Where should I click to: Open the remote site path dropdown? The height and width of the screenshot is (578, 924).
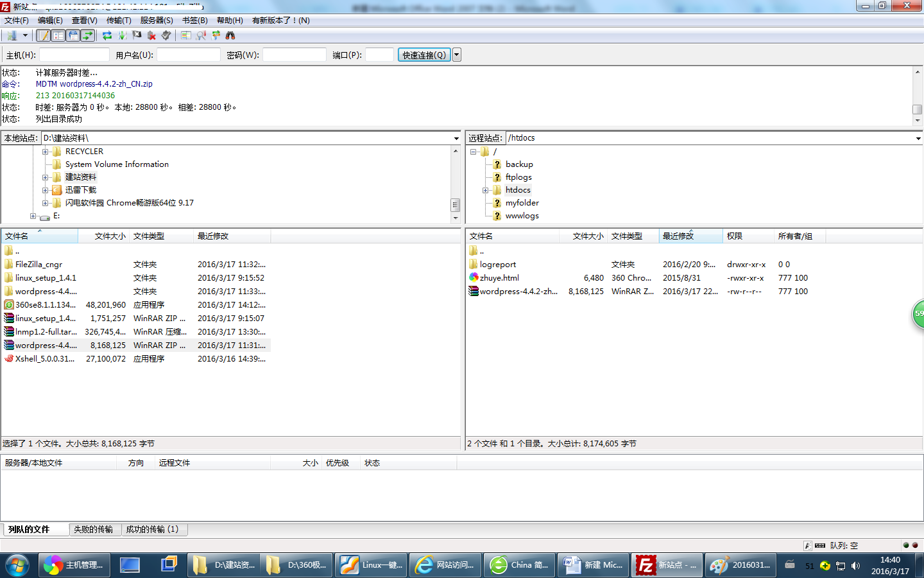click(918, 138)
